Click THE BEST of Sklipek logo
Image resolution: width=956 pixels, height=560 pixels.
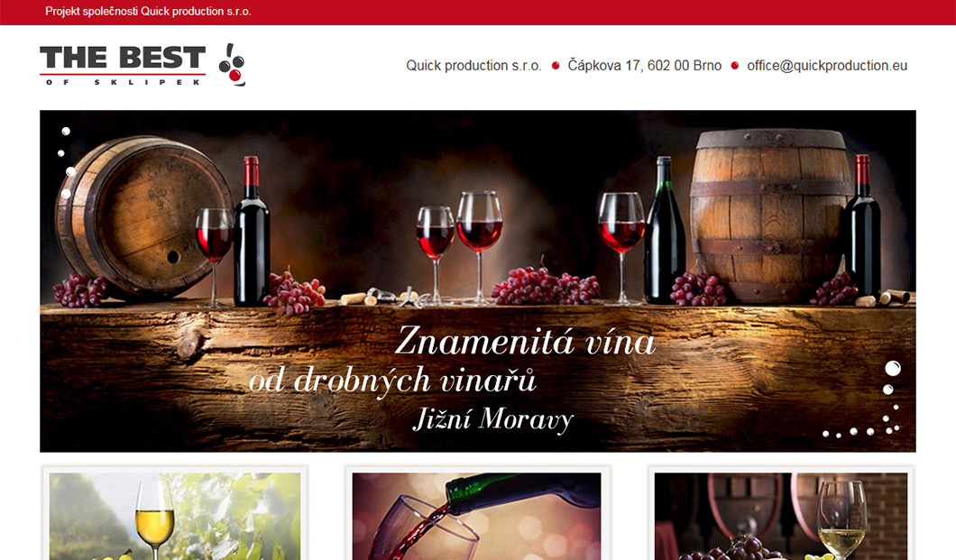tap(142, 65)
